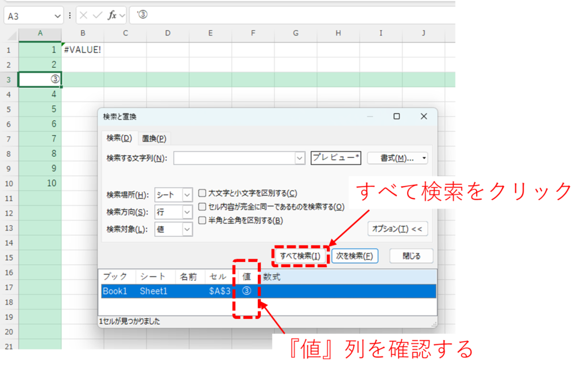Switch to the 置換 tab
The image size is (588, 377).
point(154,139)
